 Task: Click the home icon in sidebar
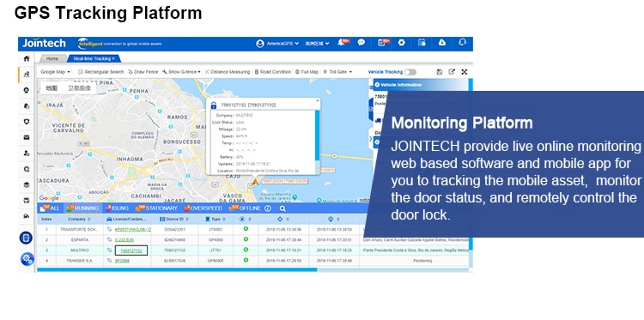click(x=27, y=58)
